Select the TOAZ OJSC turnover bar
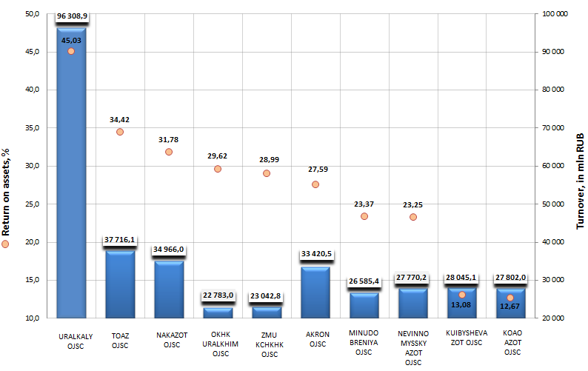 point(120,284)
